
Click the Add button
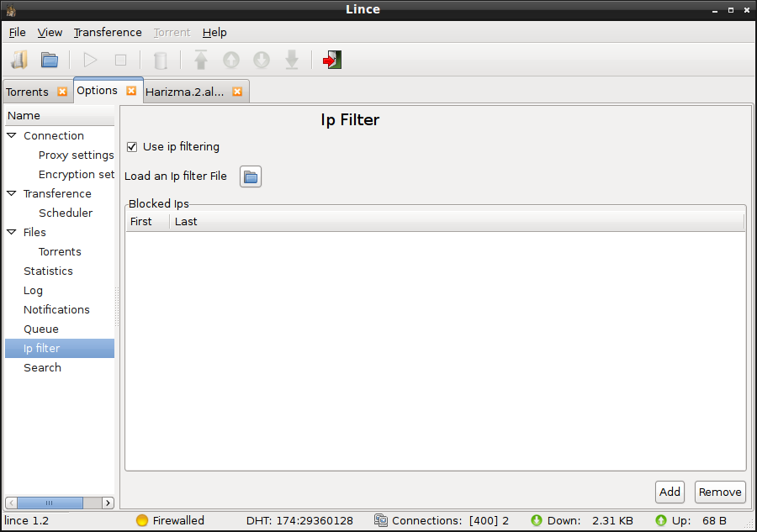[670, 492]
